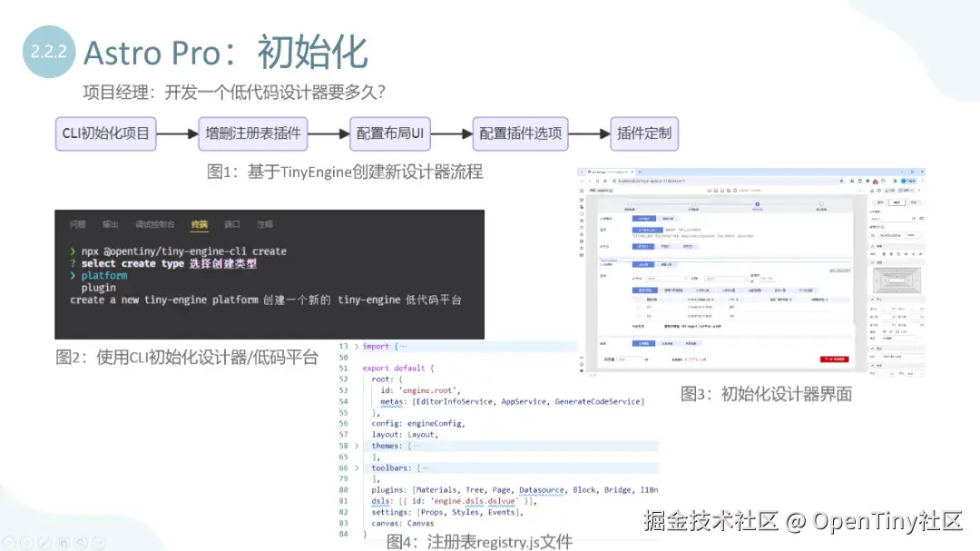Open the zoom magnifier slideshow control
Viewport: 980px width, 551px height.
[82, 543]
